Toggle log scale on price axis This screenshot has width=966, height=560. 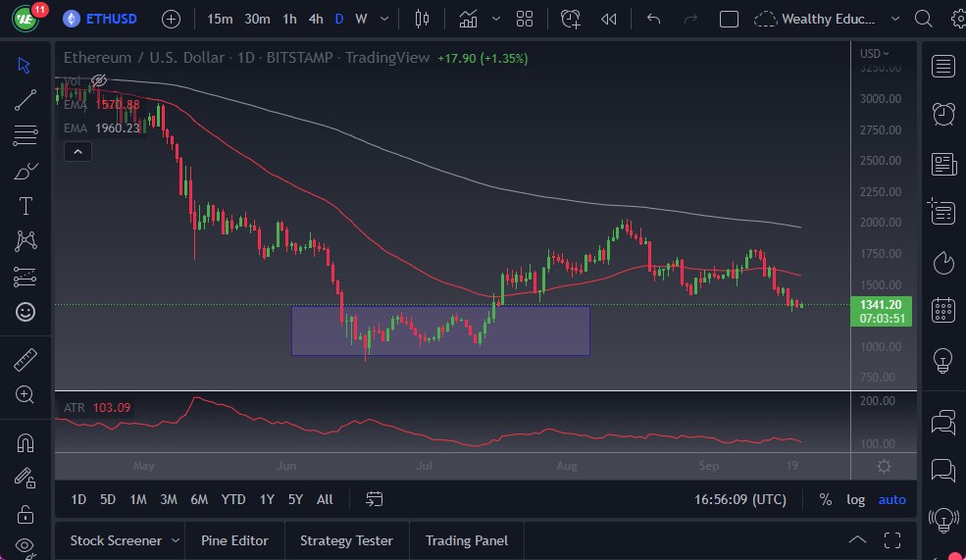[856, 499]
